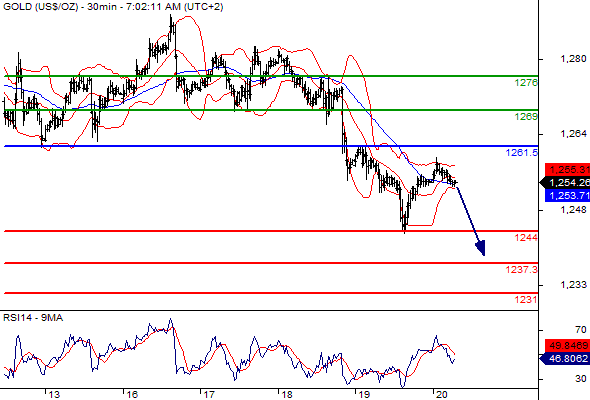The image size is (590, 400).
Task: Click the dark blue downward arrow head
Action: tap(481, 248)
